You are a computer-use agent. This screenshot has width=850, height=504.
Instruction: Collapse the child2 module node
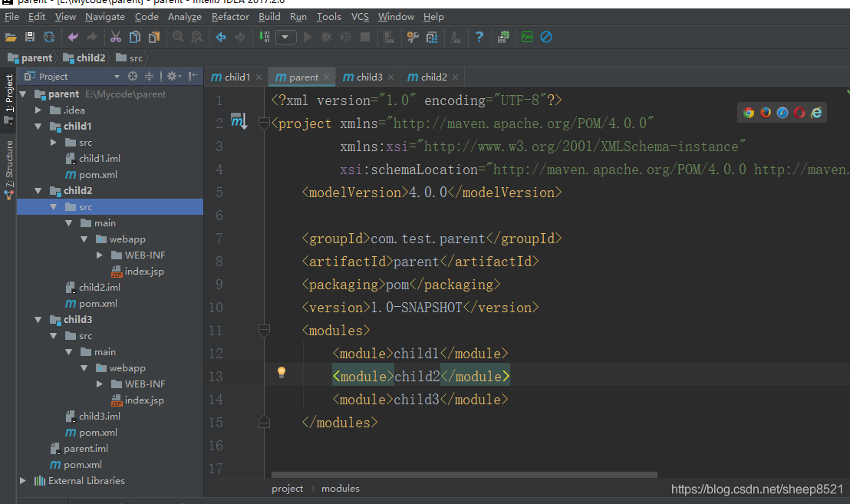38,191
